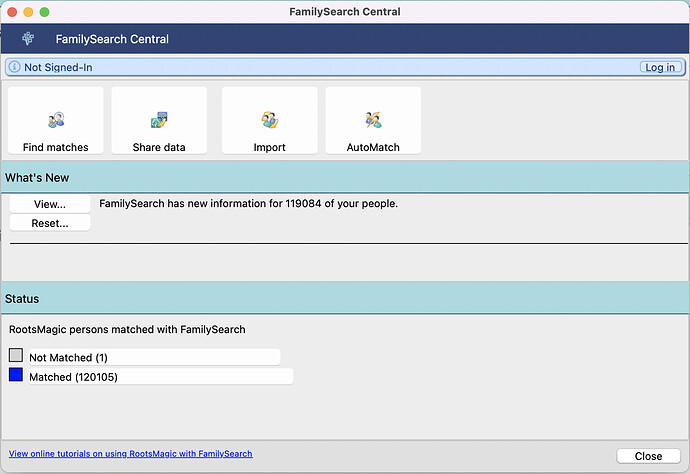The image size is (690, 474).
Task: Reset the What's New list
Action: tap(50, 223)
